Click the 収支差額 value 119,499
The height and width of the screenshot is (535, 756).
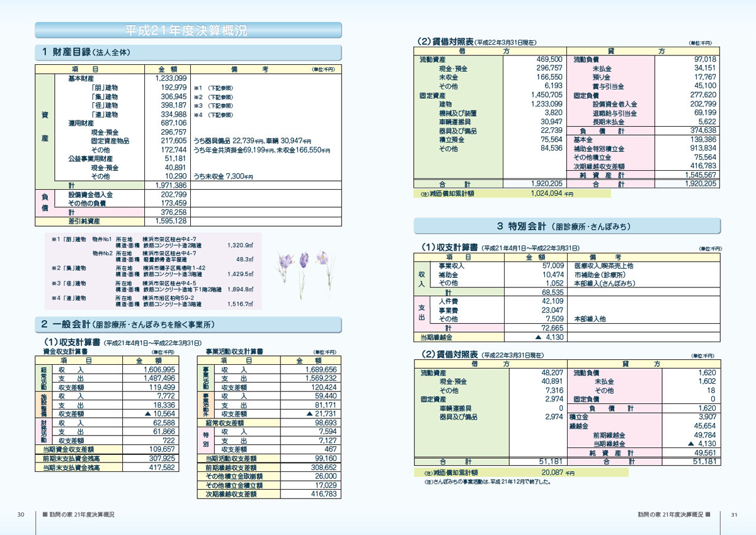(x=162, y=388)
